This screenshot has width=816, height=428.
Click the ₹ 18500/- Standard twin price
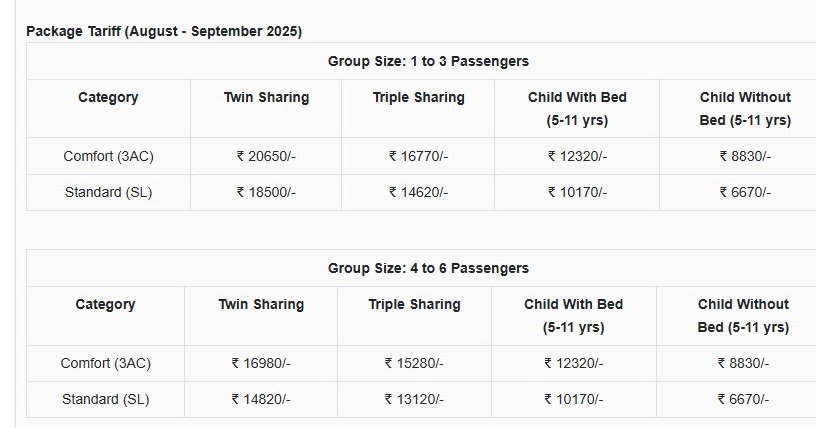266,192
